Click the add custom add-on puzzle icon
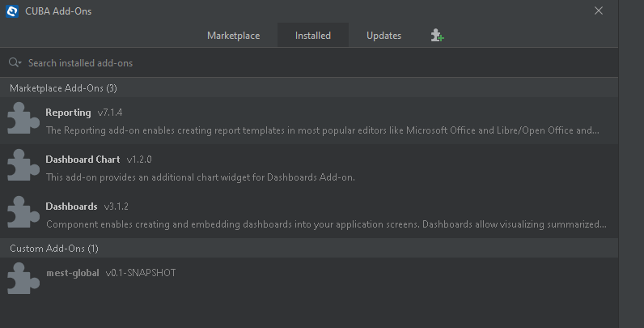Screen dimensions: 644x328 click(x=438, y=36)
